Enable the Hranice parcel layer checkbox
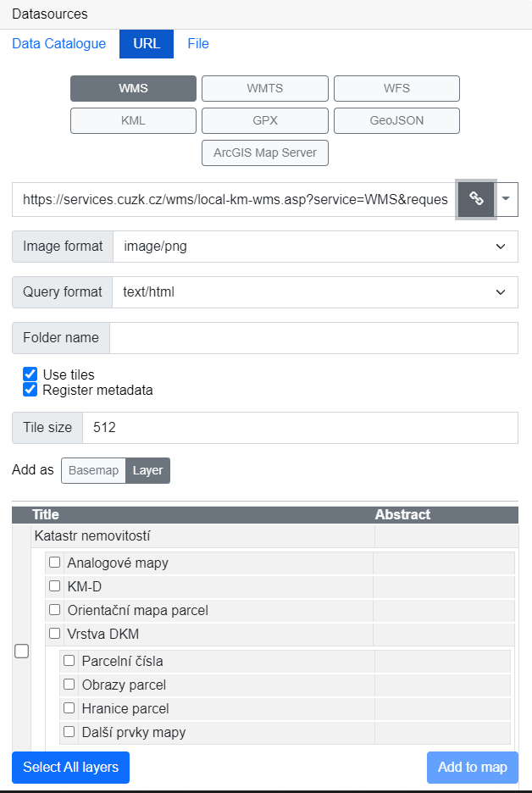This screenshot has height=793, width=532. click(69, 708)
